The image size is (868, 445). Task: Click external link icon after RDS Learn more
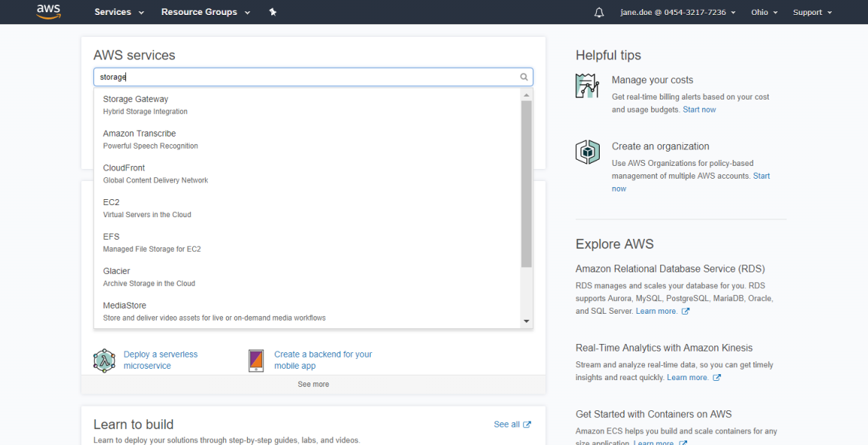click(686, 311)
